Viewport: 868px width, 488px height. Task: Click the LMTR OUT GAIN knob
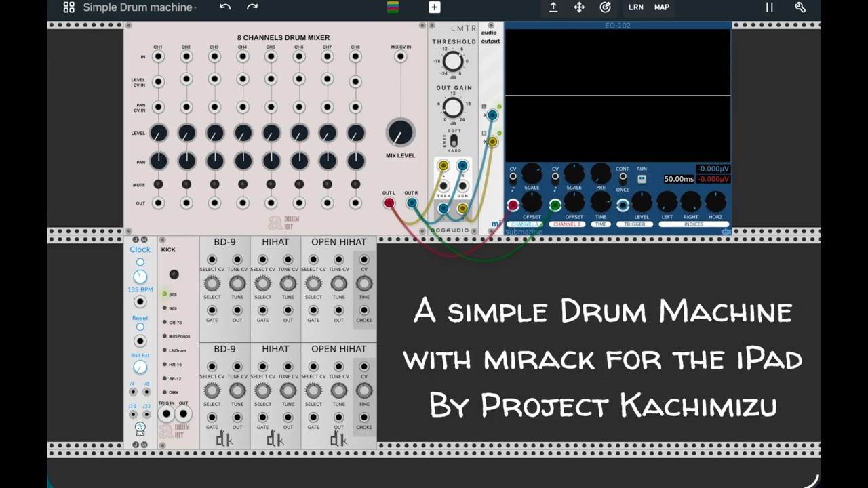tap(453, 108)
